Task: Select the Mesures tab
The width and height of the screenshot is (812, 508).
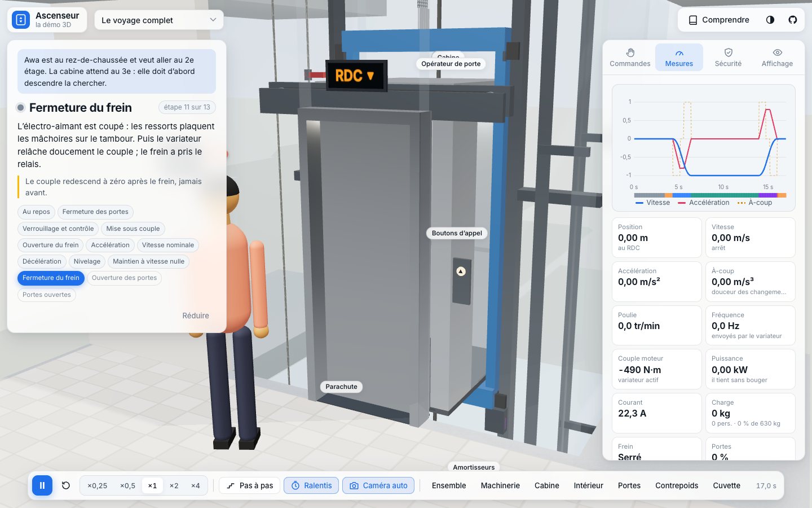Action: coord(679,58)
